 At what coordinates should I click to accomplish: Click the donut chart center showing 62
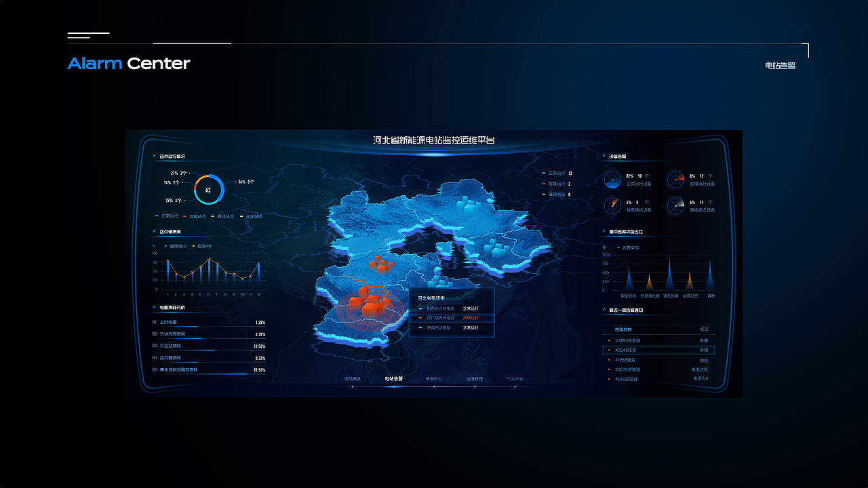[208, 190]
